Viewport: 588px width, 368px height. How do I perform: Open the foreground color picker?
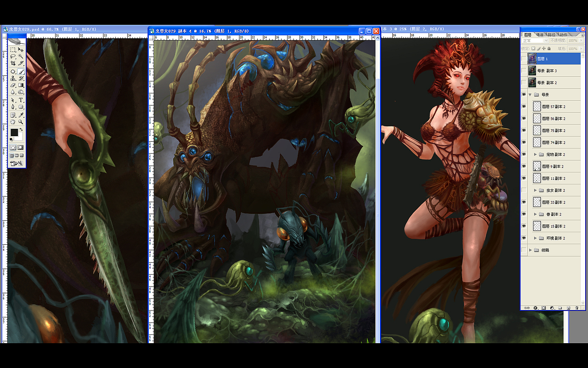pos(14,132)
